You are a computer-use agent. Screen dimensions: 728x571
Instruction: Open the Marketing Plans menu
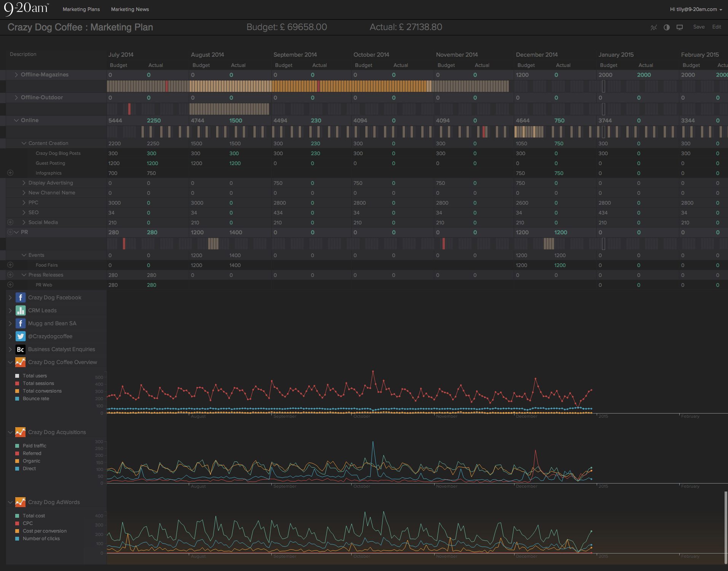pos(81,10)
